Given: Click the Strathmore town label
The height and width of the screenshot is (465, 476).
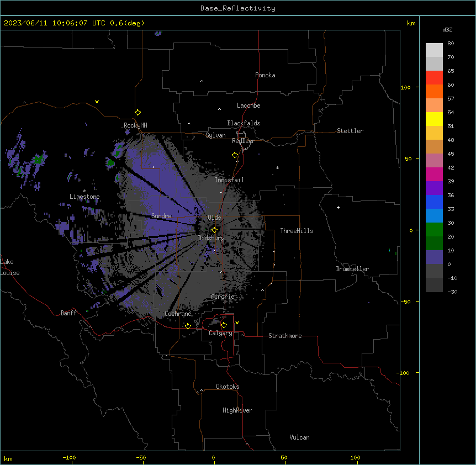Looking at the screenshot, I should point(285,336).
